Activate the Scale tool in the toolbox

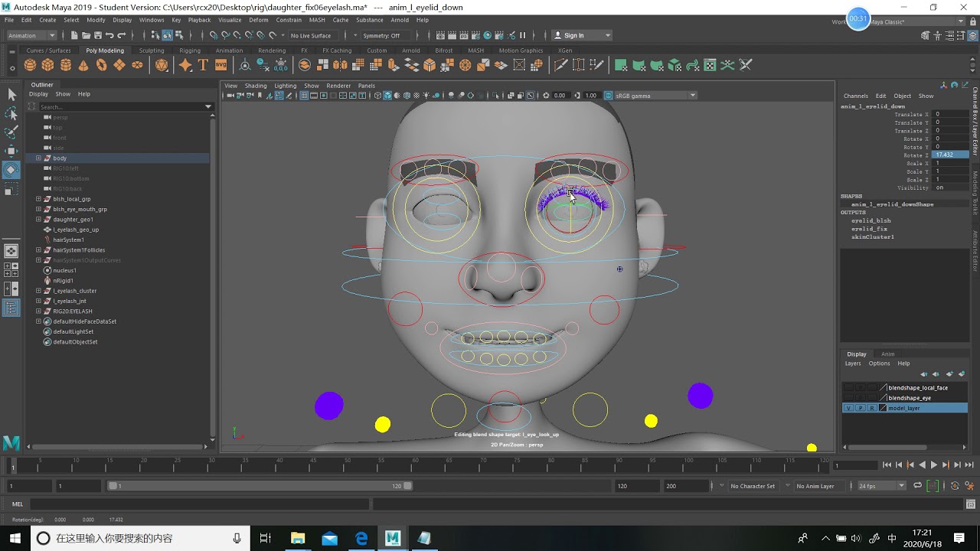[11, 188]
